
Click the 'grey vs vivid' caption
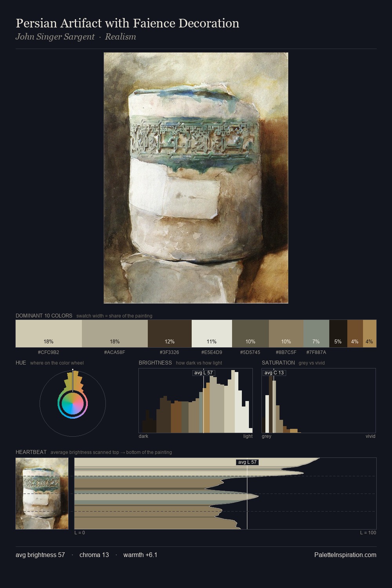click(x=312, y=363)
